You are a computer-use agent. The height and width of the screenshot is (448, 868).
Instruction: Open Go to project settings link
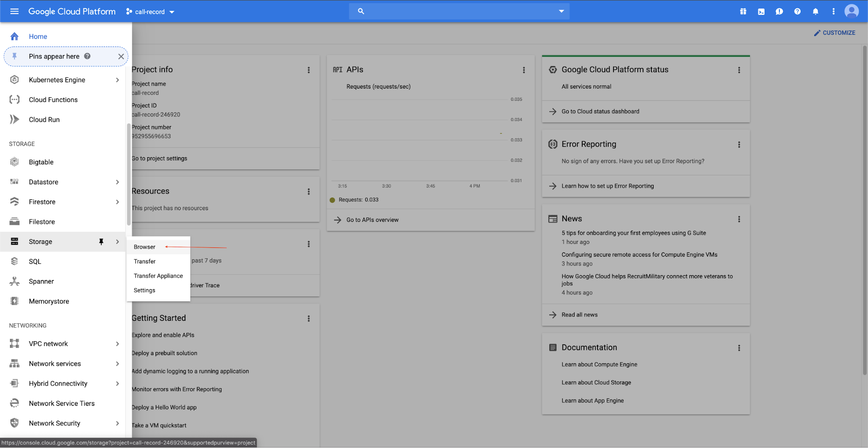pyautogui.click(x=159, y=158)
